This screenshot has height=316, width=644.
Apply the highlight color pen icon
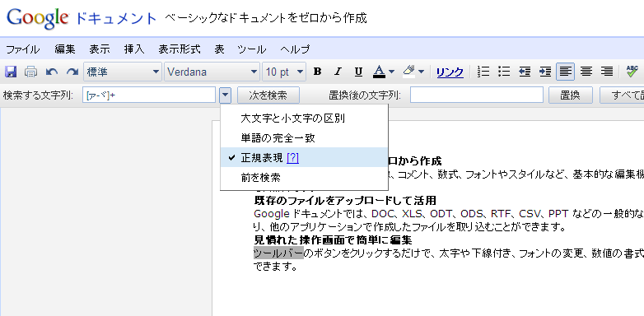pyautogui.click(x=409, y=72)
